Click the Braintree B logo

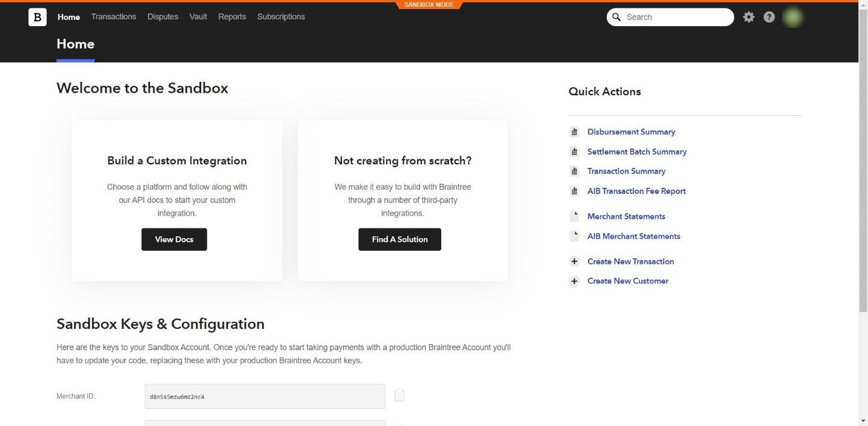[x=37, y=17]
